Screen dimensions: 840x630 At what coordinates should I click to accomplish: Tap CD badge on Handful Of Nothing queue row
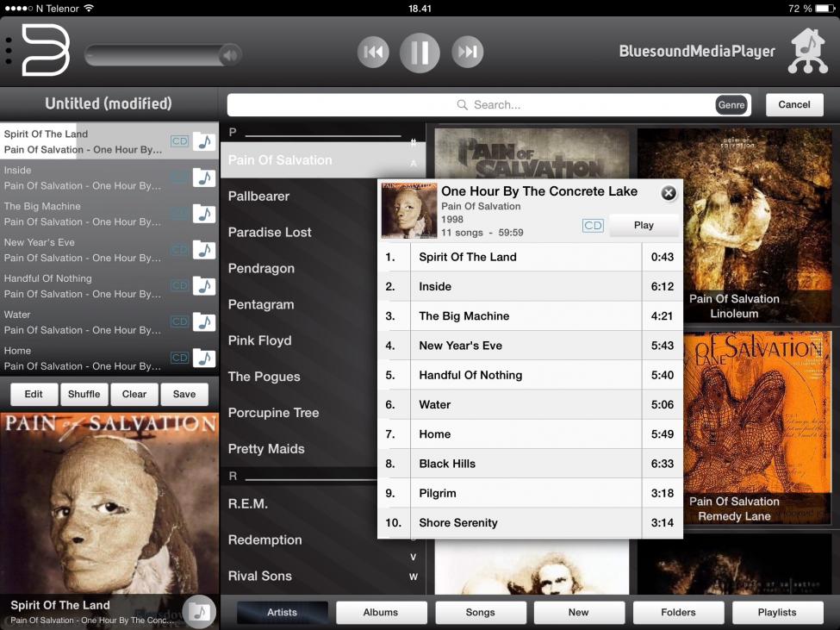(x=179, y=285)
